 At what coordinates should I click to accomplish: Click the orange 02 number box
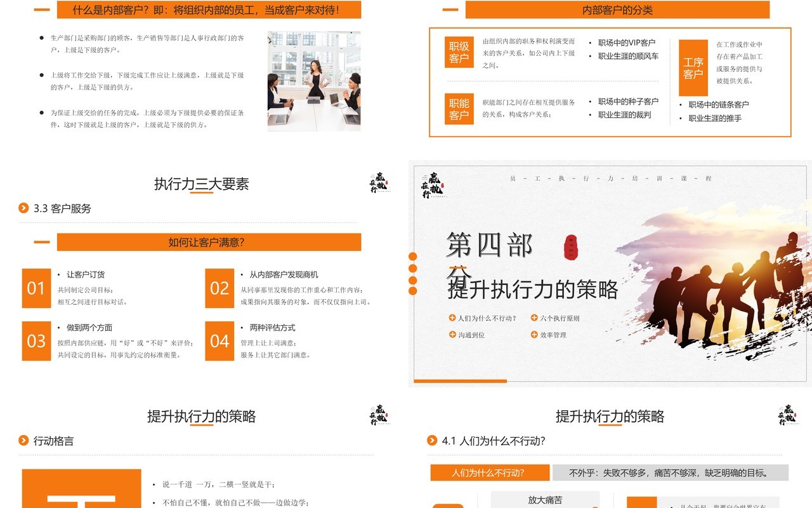[219, 288]
